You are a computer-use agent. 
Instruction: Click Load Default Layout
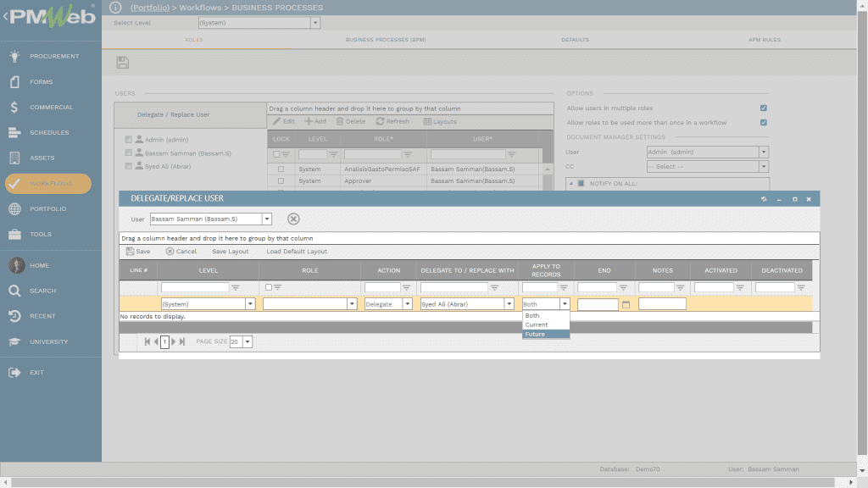point(297,251)
